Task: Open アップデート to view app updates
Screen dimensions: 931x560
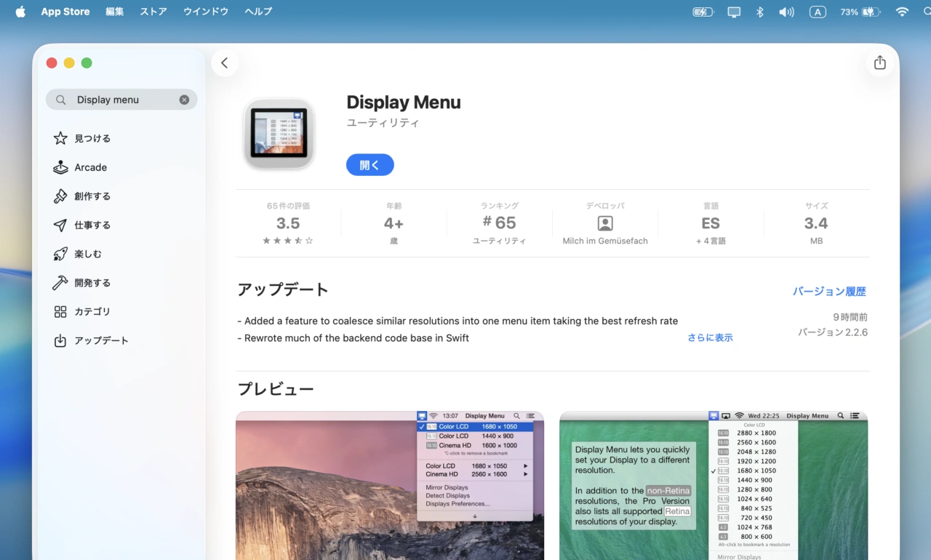Action: point(100,340)
